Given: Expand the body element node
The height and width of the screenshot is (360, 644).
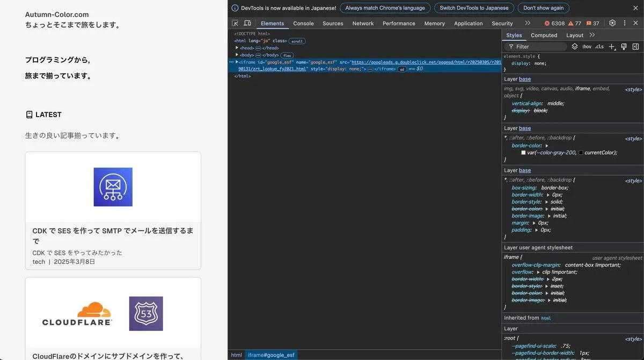Looking at the screenshot, I should point(237,55).
